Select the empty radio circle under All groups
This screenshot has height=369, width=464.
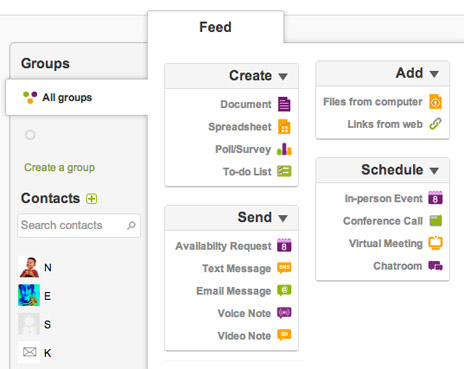[30, 135]
